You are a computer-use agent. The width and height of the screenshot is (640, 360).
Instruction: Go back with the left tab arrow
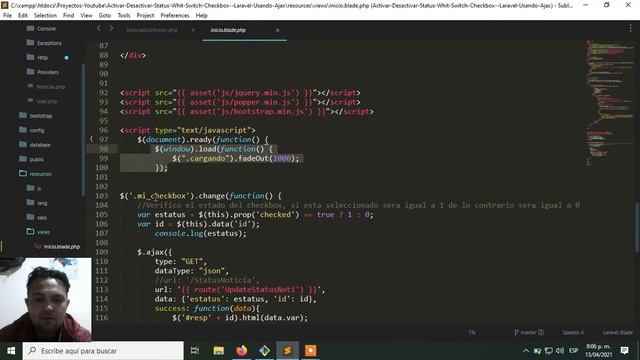point(99,29)
